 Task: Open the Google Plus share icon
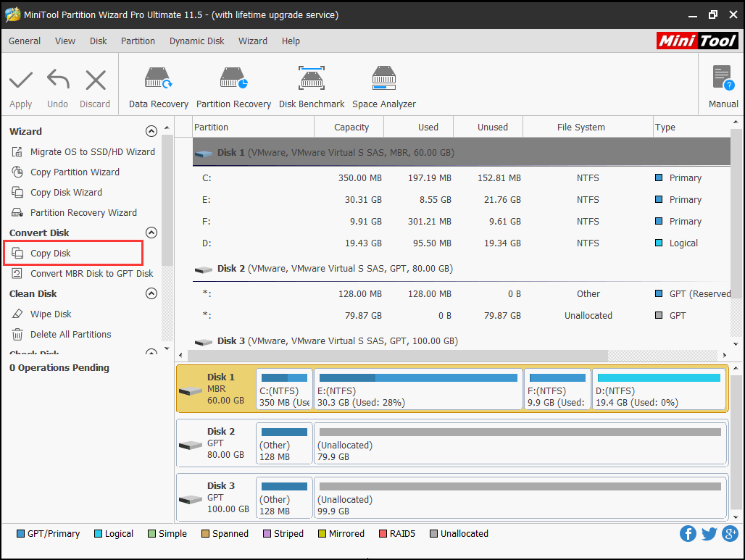730,533
